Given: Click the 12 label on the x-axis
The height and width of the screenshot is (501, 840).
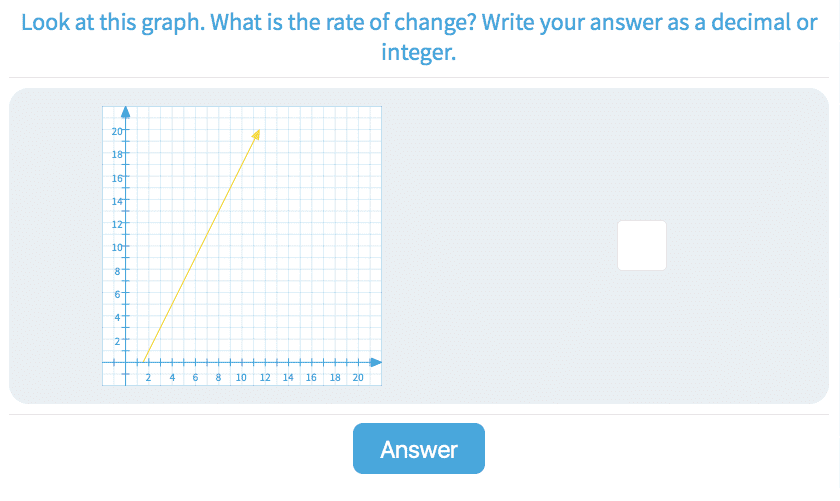Looking at the screenshot, I should [x=264, y=378].
